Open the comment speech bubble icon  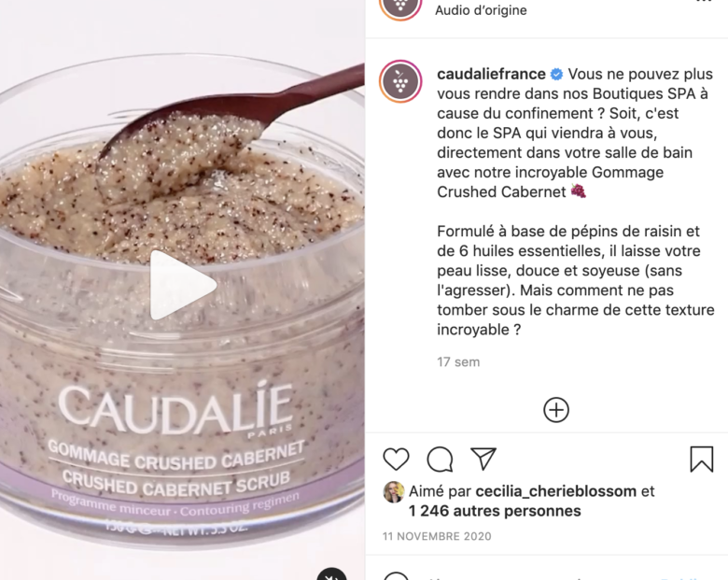pos(440,460)
